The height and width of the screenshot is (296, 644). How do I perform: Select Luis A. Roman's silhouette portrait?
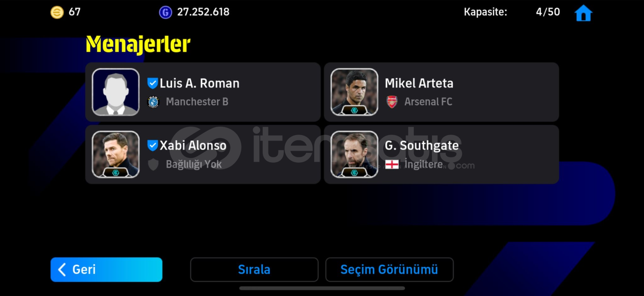(x=116, y=92)
